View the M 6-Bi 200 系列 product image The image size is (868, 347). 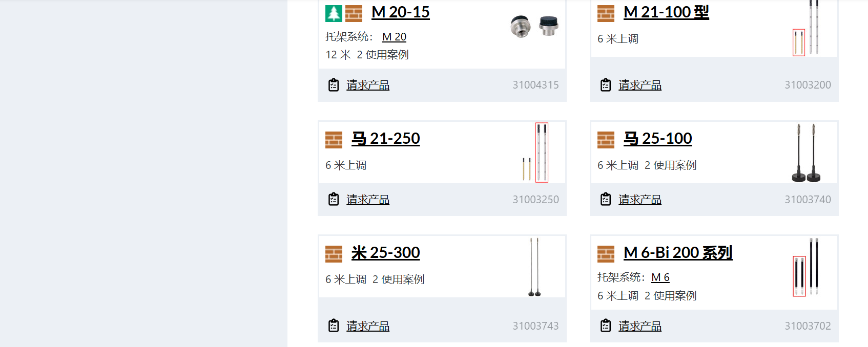click(807, 267)
